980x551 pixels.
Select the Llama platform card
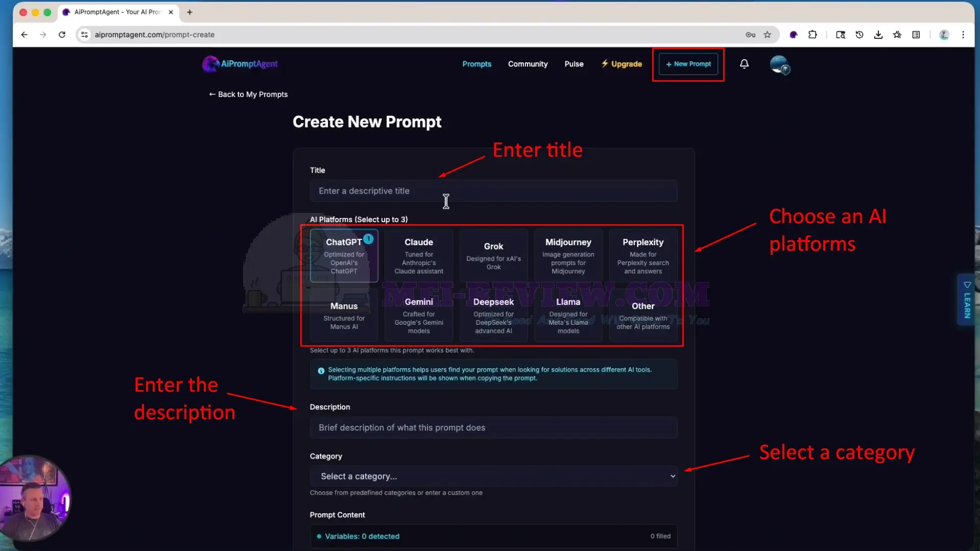568,315
